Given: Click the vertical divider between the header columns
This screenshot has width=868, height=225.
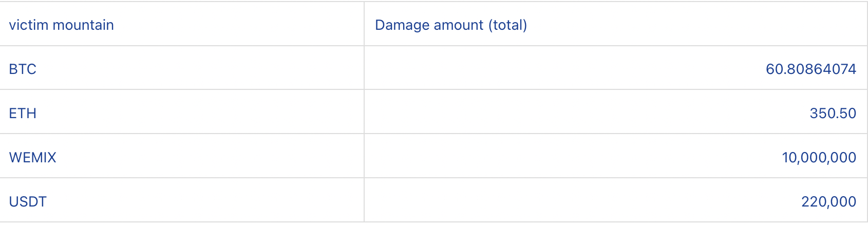Looking at the screenshot, I should [x=364, y=24].
